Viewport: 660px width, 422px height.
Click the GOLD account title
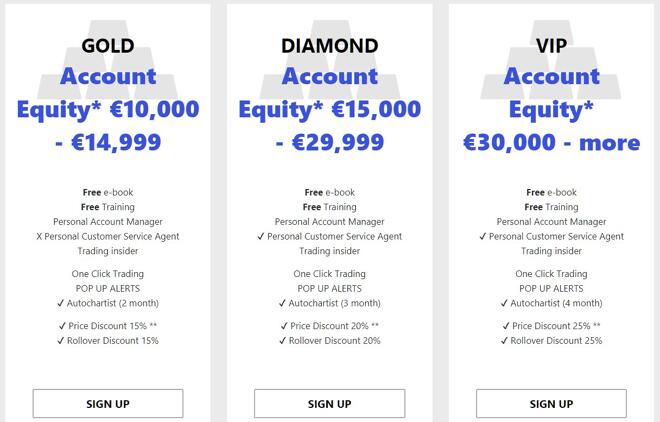108,45
